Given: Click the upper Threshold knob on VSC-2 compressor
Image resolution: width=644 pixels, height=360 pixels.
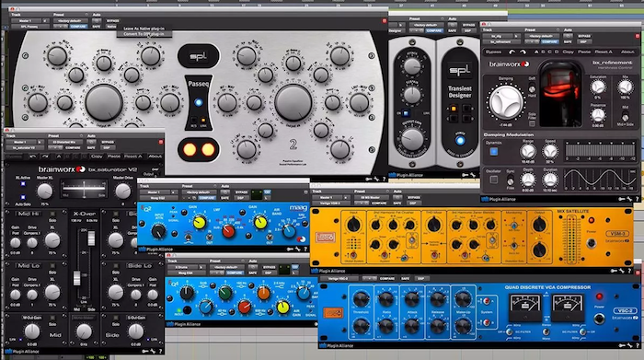Looking at the screenshot, I should pyautogui.click(x=361, y=299).
